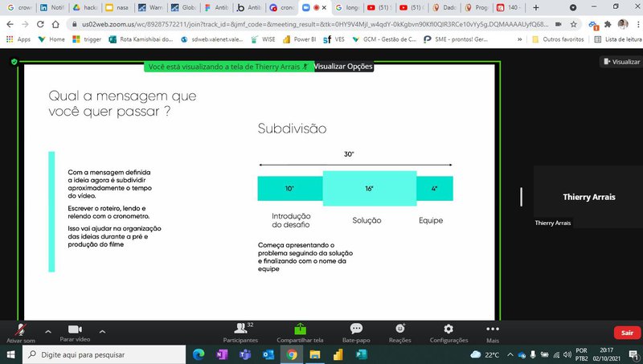Open Publisher from taskbar
This screenshot has width=643, height=364.
361,354
